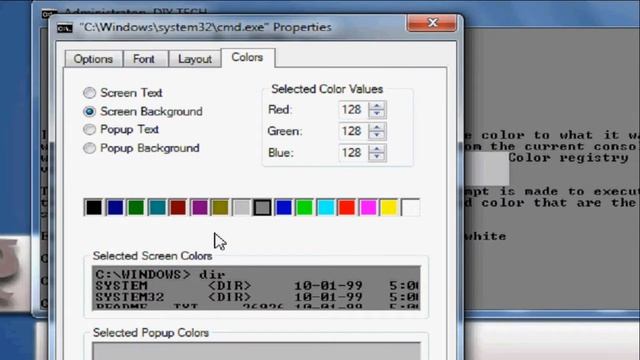Decrease the Red value with down arrow
This screenshot has height=360, width=640.
(x=377, y=114)
